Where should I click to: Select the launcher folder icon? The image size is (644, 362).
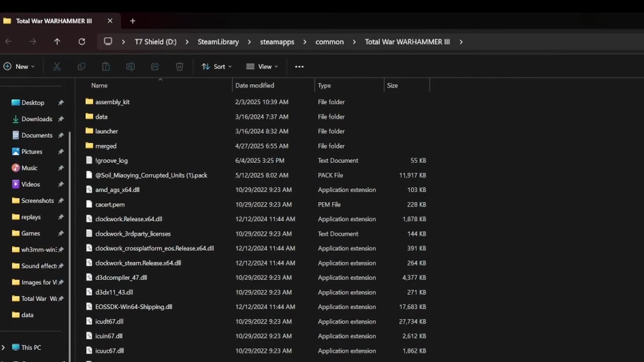[89, 131]
